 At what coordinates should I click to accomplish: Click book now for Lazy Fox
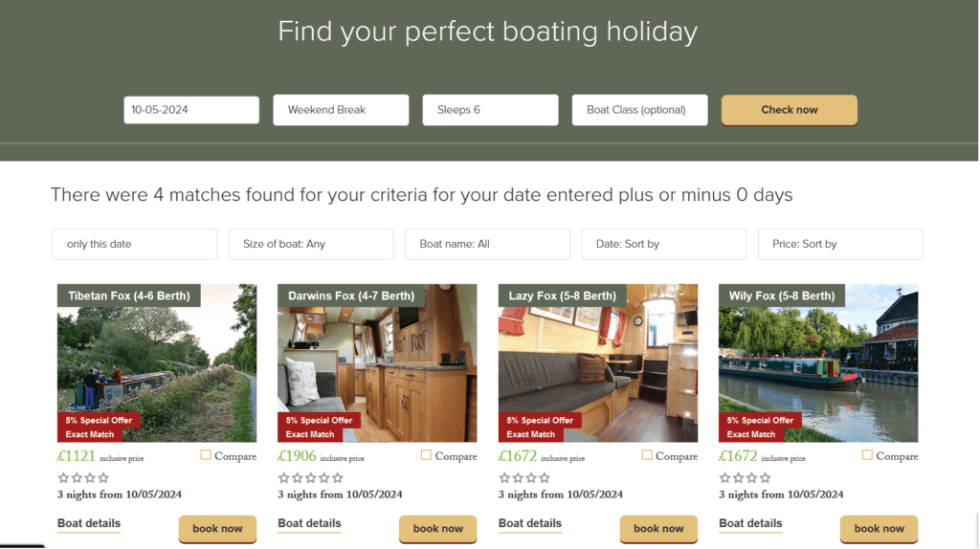click(658, 528)
